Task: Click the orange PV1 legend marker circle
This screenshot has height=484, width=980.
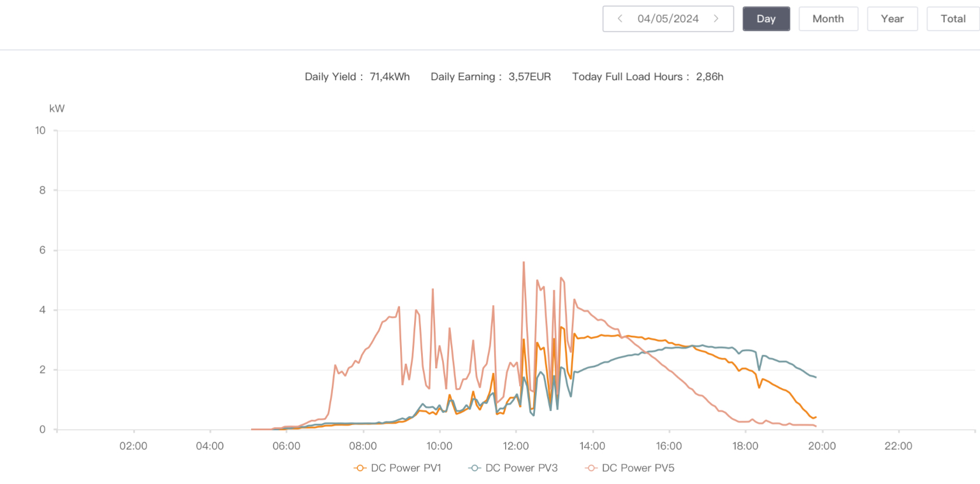Action: point(360,468)
